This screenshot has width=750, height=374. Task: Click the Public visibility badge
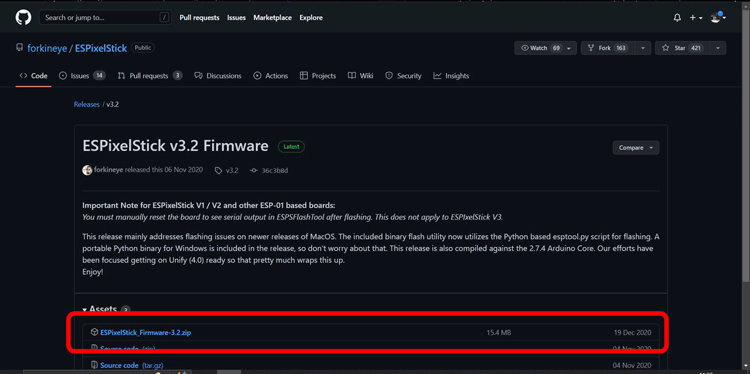pos(143,48)
